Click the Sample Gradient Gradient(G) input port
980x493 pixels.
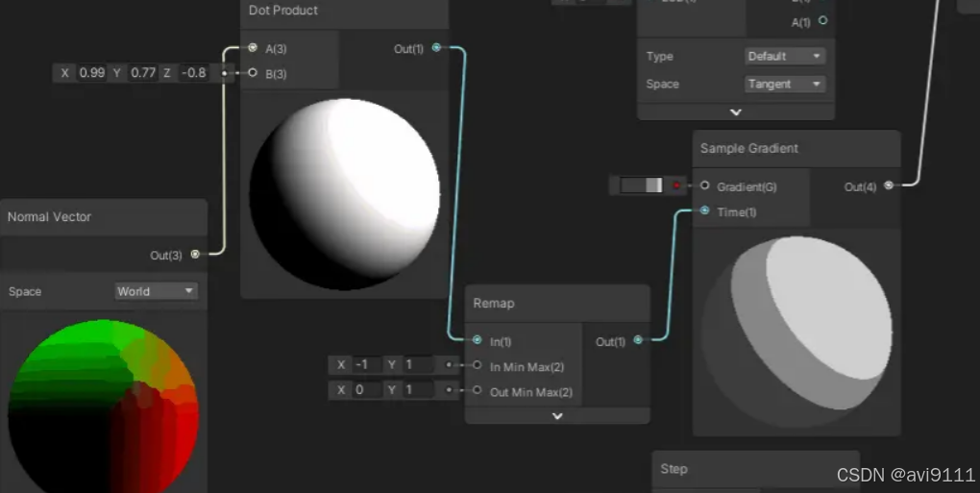coord(705,185)
